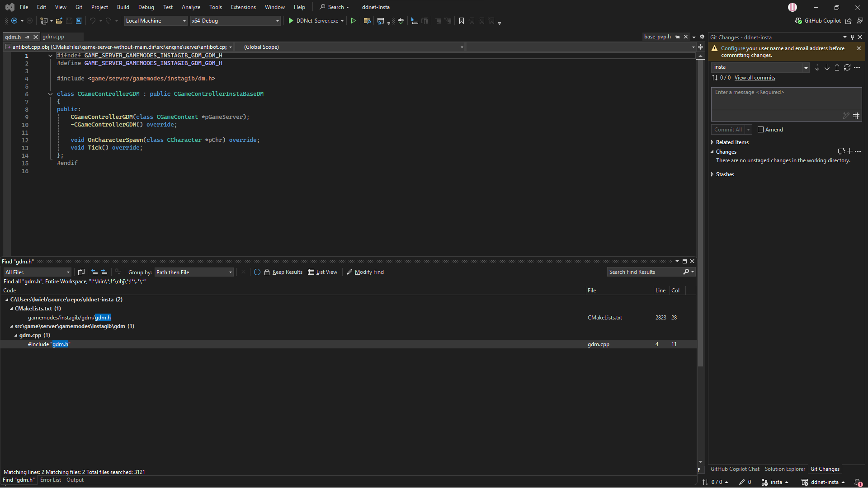This screenshot has width=868, height=488.
Task: Click the spell checker abc icon
Action: click(x=401, y=21)
